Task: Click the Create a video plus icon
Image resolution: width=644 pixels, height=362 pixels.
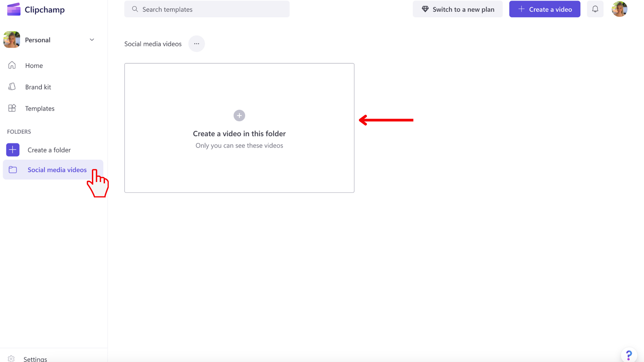Action: pyautogui.click(x=522, y=9)
